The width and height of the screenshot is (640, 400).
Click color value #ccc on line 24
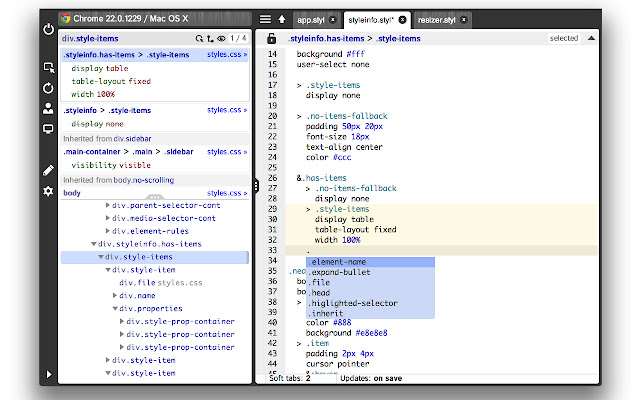click(x=342, y=157)
